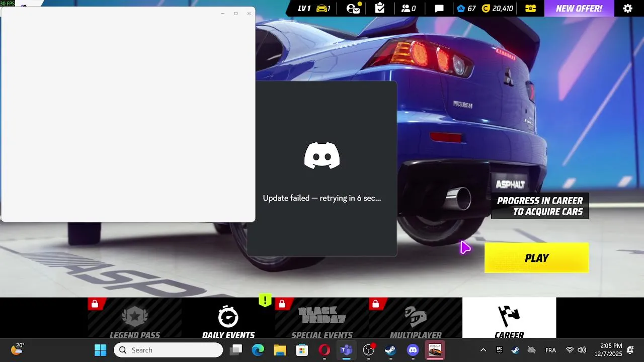
Task: Click the blue tokens balance 67
Action: click(466, 9)
